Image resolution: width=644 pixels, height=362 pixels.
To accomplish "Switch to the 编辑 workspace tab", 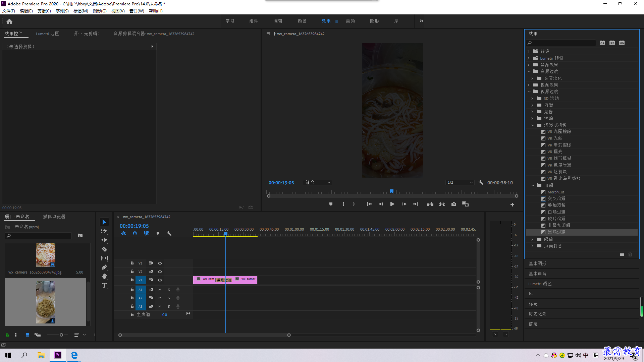I will 278,21.
